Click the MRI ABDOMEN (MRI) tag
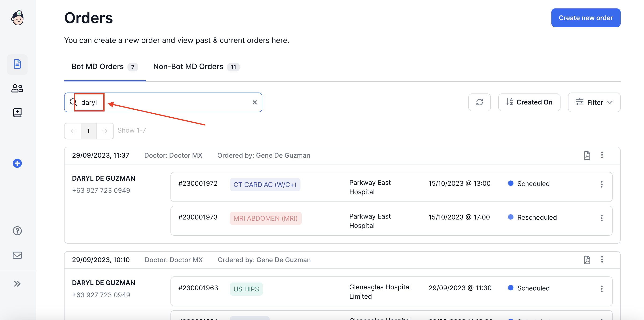 pyautogui.click(x=265, y=218)
